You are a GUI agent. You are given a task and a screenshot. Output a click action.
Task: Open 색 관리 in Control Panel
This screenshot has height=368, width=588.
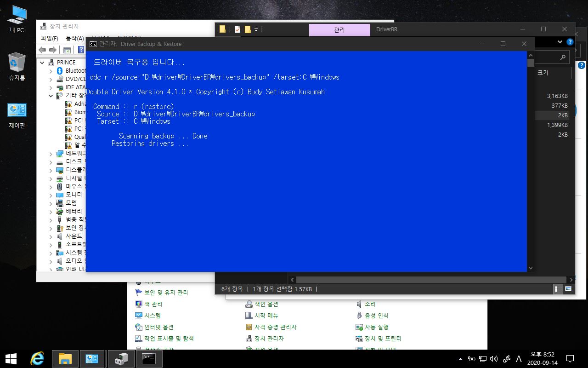[x=149, y=304]
